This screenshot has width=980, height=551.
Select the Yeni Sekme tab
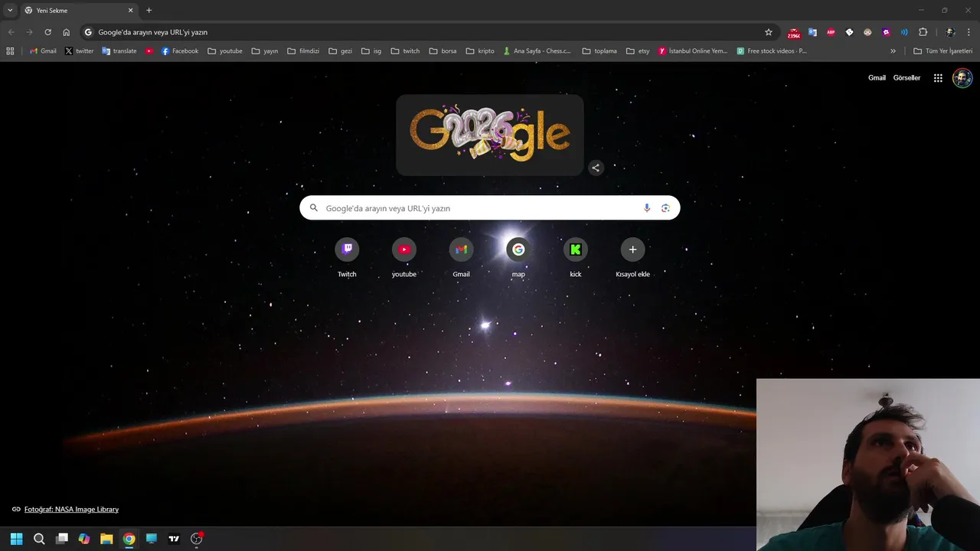pyautogui.click(x=79, y=11)
